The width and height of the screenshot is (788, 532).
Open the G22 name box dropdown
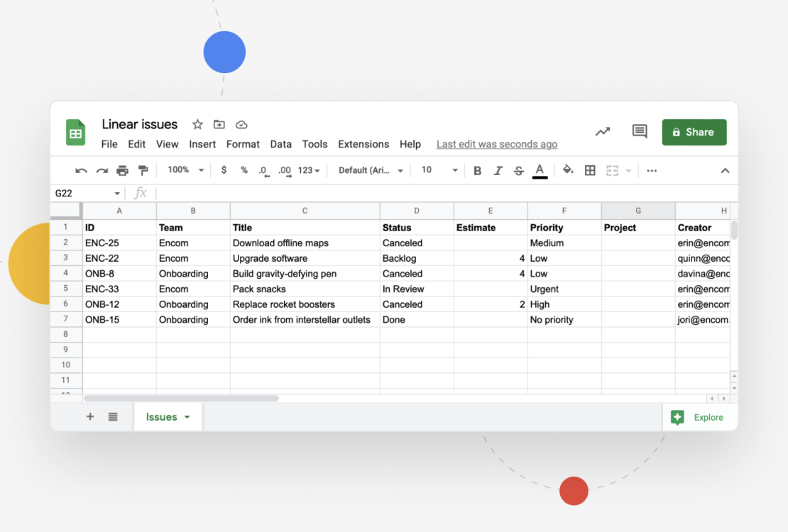[117, 194]
